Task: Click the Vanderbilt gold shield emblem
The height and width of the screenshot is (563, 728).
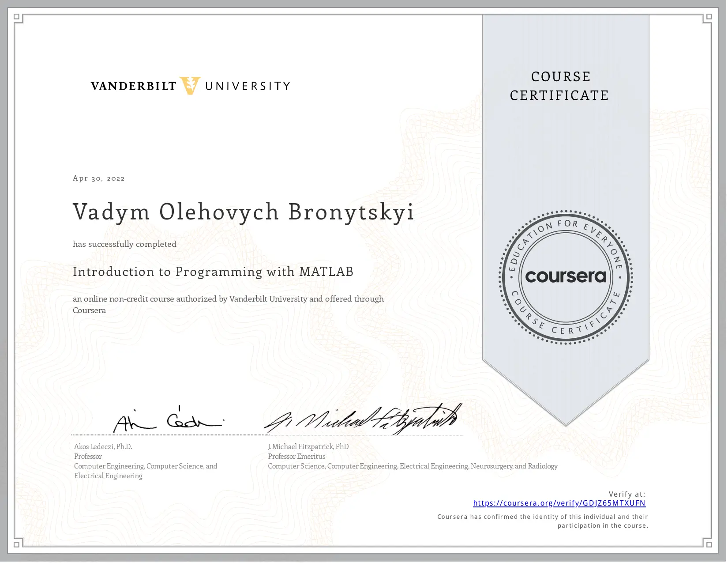Action: point(190,86)
